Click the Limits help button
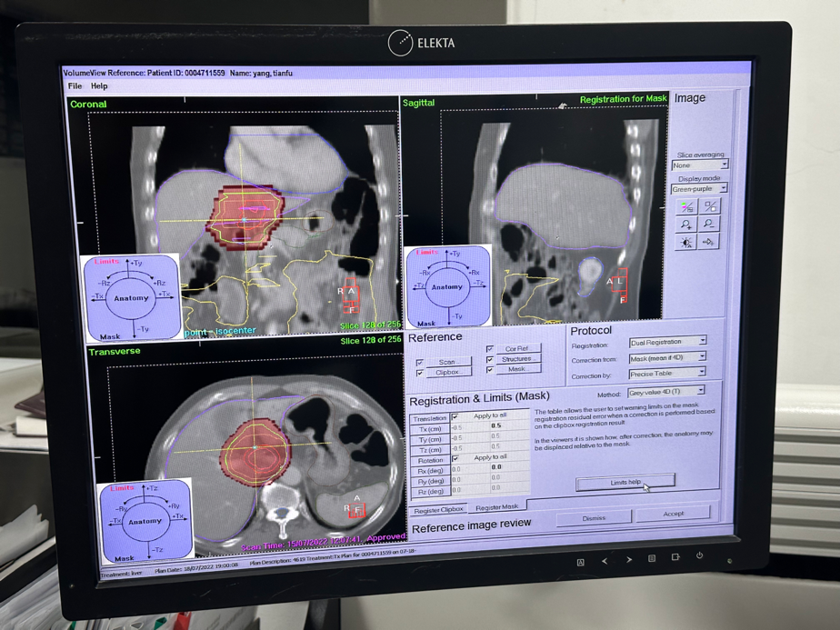This screenshot has width=840, height=630. 625,482
